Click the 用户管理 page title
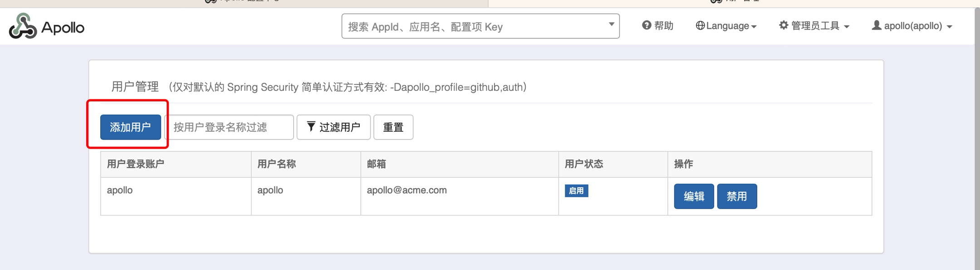Screen dimensions: 980x270 pos(135,87)
